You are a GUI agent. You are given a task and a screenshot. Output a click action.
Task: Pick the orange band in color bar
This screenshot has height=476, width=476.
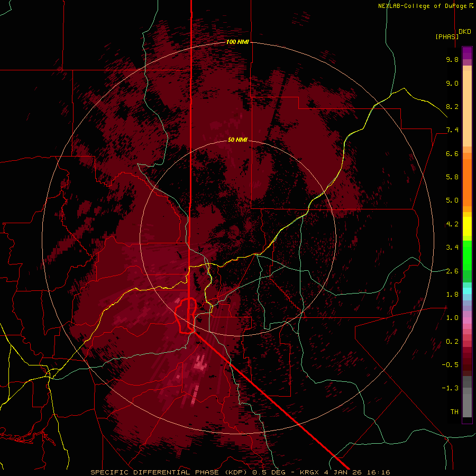(467, 182)
